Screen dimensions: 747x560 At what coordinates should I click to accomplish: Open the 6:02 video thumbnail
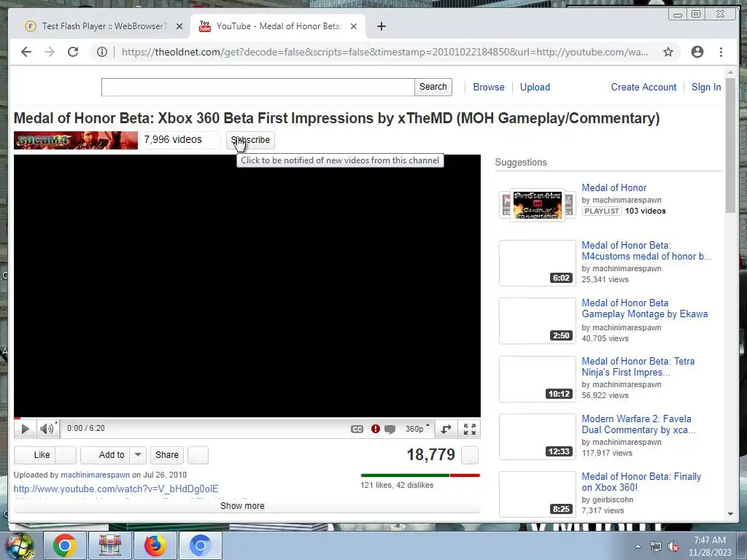click(538, 262)
